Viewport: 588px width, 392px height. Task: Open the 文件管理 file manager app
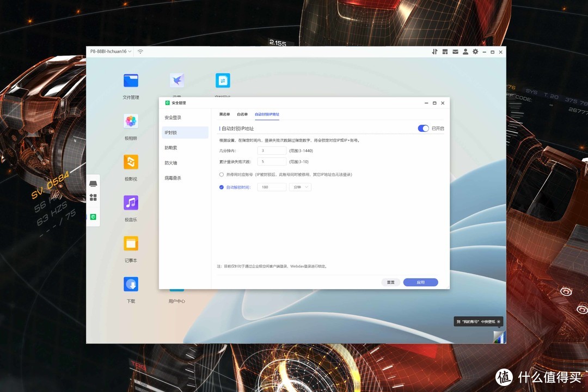tap(131, 81)
